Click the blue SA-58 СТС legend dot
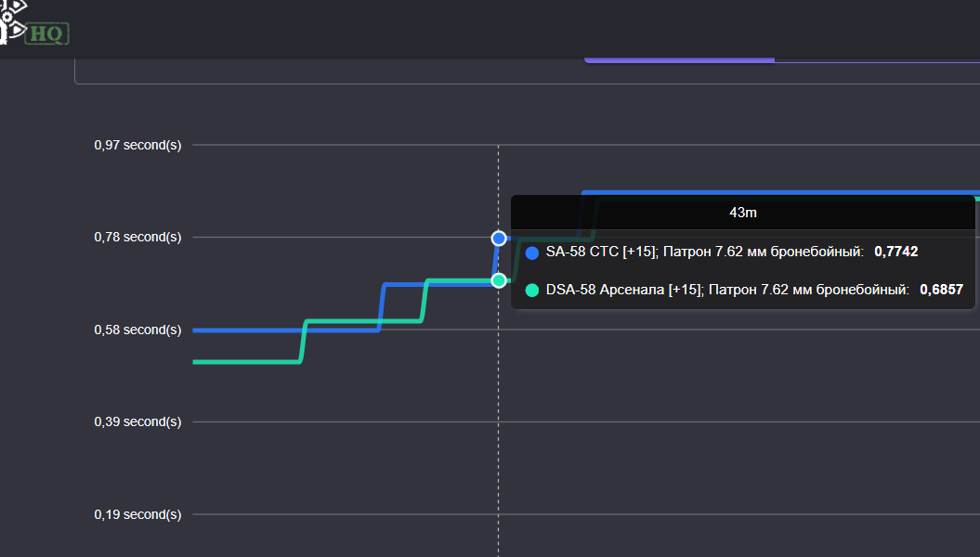The image size is (980, 557). click(x=532, y=253)
